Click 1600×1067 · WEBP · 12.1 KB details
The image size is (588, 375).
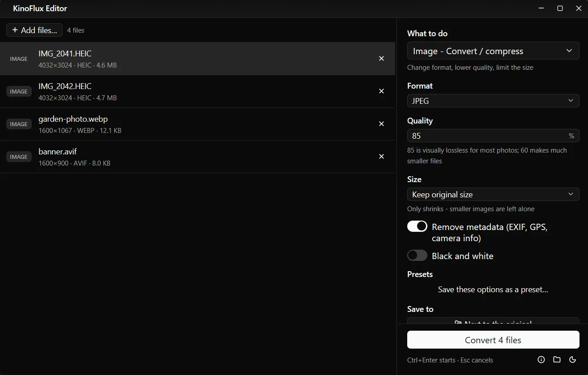[80, 131]
